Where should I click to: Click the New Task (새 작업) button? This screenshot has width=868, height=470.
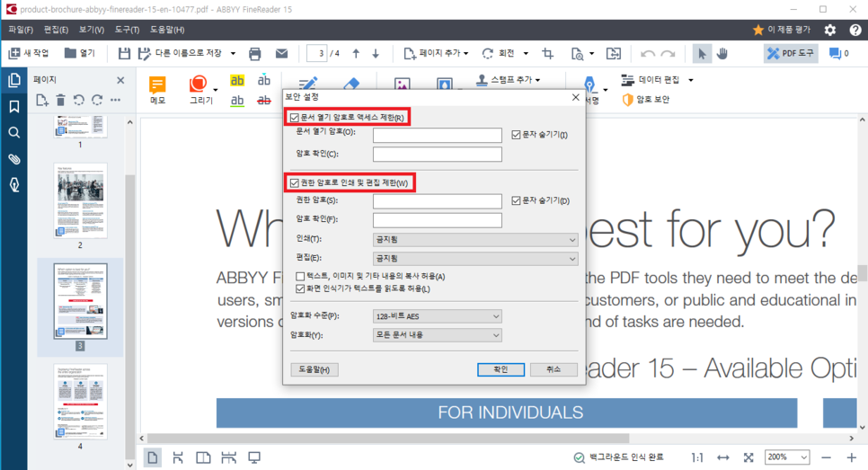tap(29, 53)
